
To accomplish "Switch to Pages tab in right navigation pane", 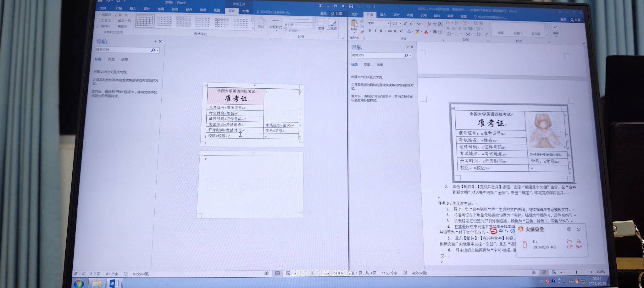I will (x=367, y=65).
